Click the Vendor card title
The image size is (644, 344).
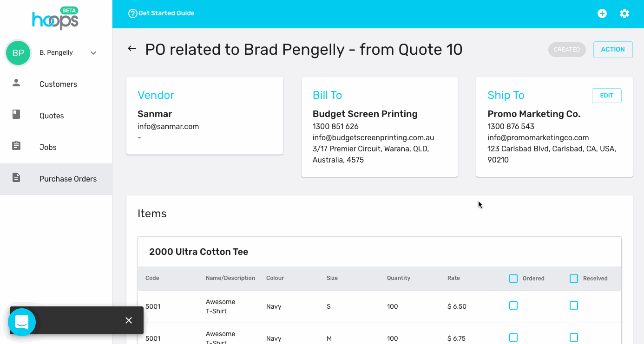(x=156, y=95)
